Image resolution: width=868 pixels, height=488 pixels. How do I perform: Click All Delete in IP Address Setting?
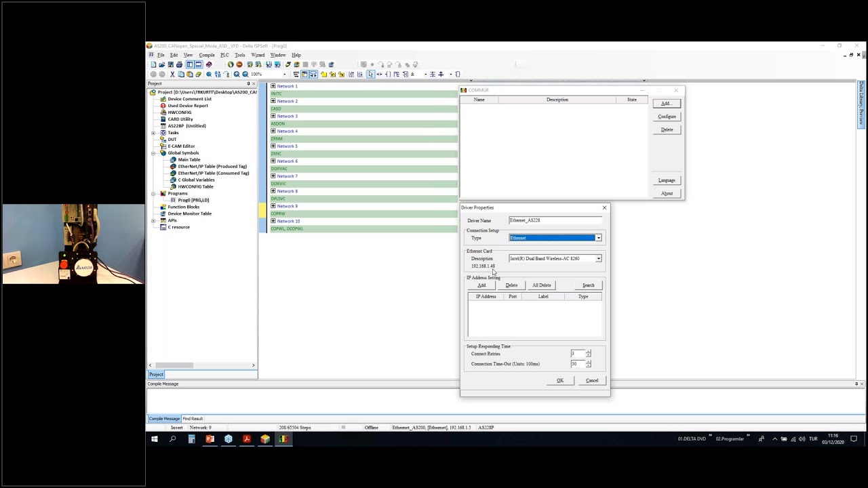pyautogui.click(x=541, y=285)
